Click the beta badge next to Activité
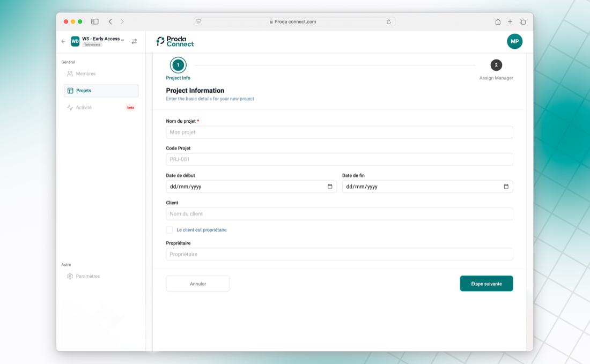This screenshot has width=590, height=364. [x=130, y=108]
